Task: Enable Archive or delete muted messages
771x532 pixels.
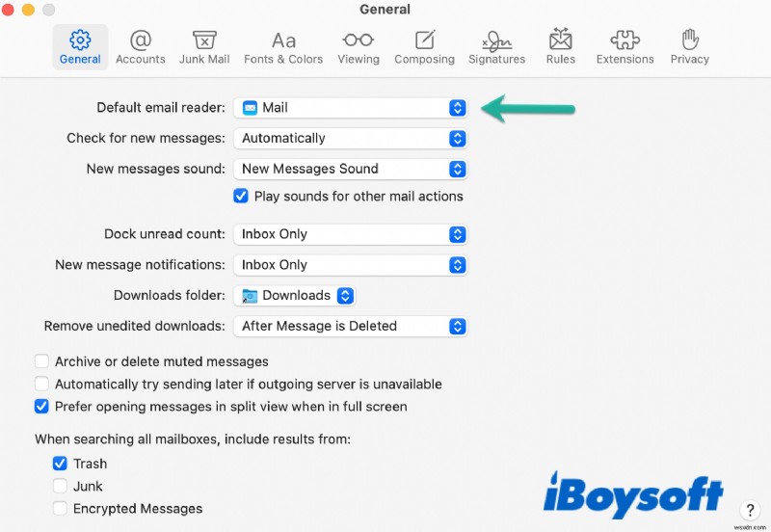Action: 41,361
